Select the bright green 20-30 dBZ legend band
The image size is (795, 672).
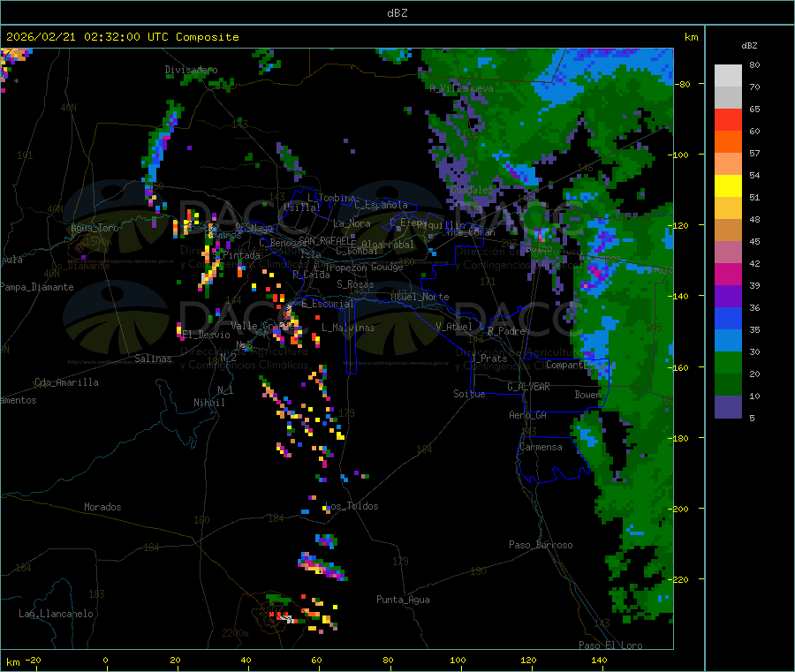pyautogui.click(x=728, y=362)
